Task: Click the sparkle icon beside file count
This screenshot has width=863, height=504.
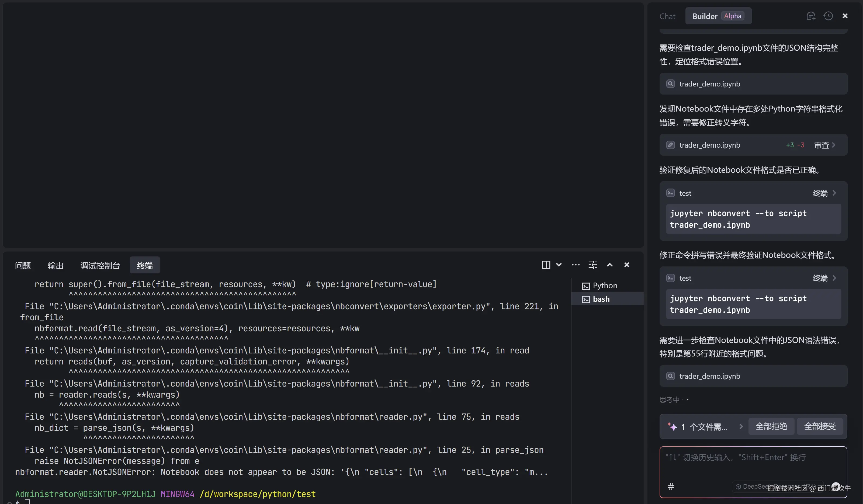Action: click(x=672, y=427)
